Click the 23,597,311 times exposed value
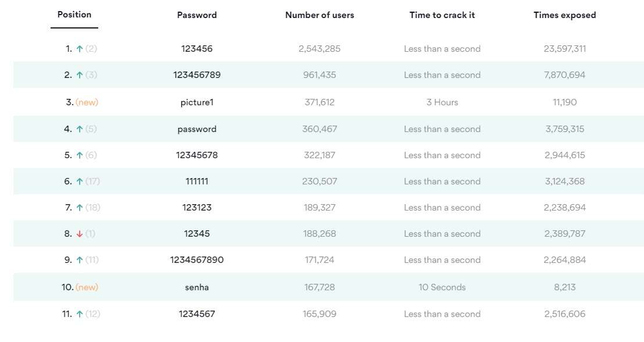Image resolution: width=644 pixels, height=342 pixels. [x=565, y=49]
